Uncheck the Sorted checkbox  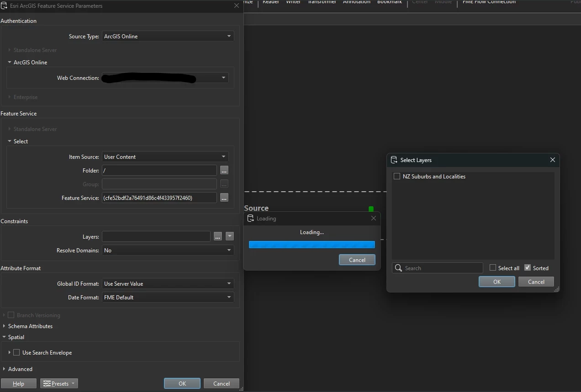click(x=528, y=267)
